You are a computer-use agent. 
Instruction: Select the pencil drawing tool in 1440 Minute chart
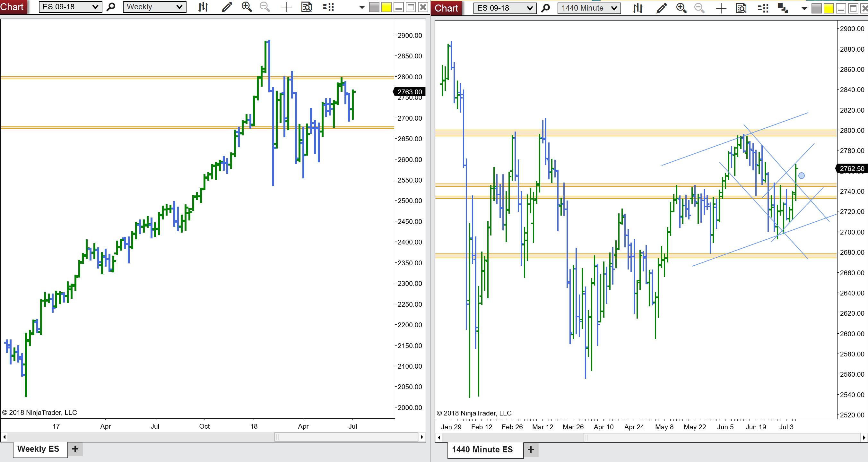tap(662, 8)
